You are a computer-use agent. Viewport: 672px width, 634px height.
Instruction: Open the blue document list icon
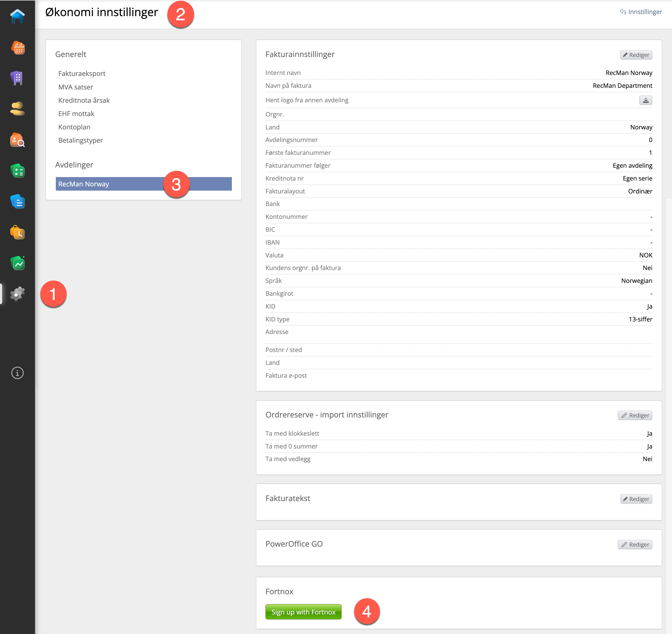(17, 202)
